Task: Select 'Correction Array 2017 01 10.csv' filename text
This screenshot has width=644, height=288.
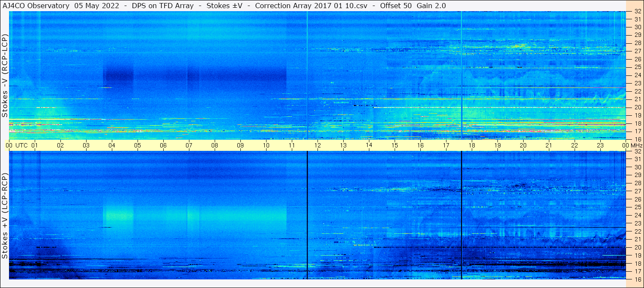Action: pyautogui.click(x=311, y=6)
